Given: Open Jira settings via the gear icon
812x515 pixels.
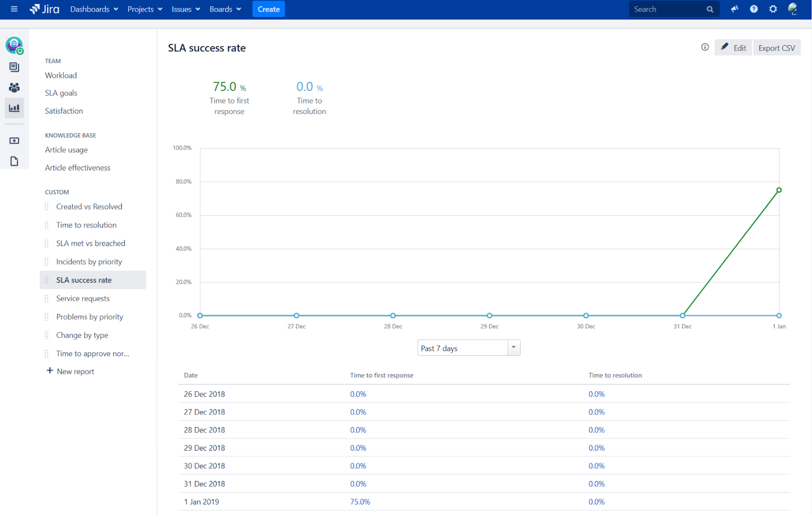Looking at the screenshot, I should tap(773, 9).
